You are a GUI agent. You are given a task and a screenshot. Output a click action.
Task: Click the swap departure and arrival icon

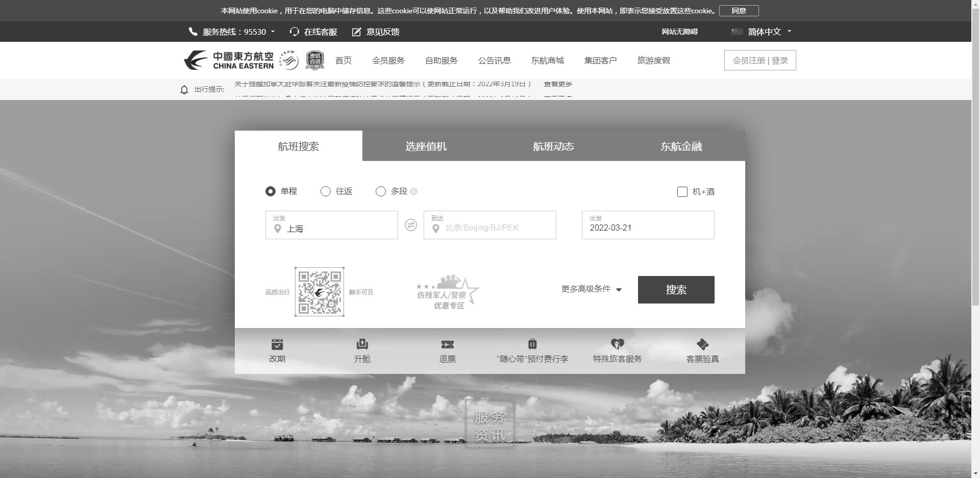point(411,225)
